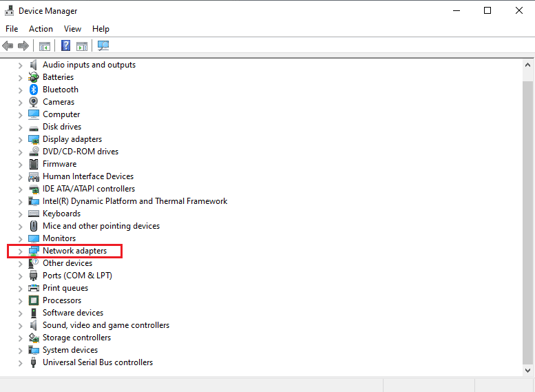Open the Help menu
Image resolution: width=535 pixels, height=392 pixels.
tap(101, 29)
